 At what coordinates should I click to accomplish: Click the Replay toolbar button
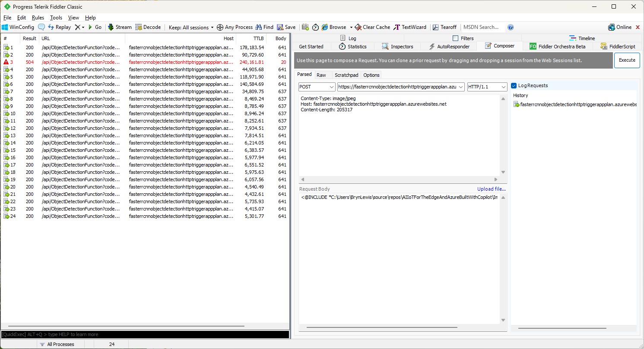pos(59,27)
